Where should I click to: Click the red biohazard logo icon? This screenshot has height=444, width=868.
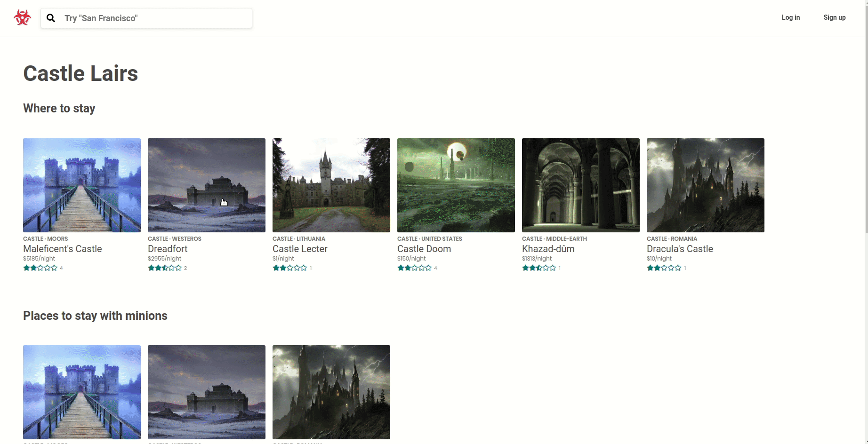point(22,18)
